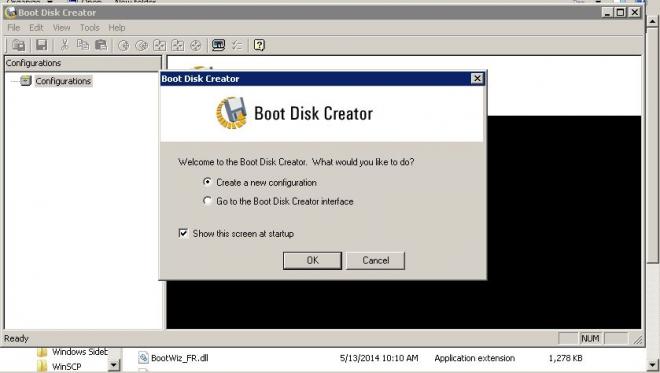660x373 pixels.
Task: Click the checklist toolbar icon
Action: pyautogui.click(x=237, y=45)
